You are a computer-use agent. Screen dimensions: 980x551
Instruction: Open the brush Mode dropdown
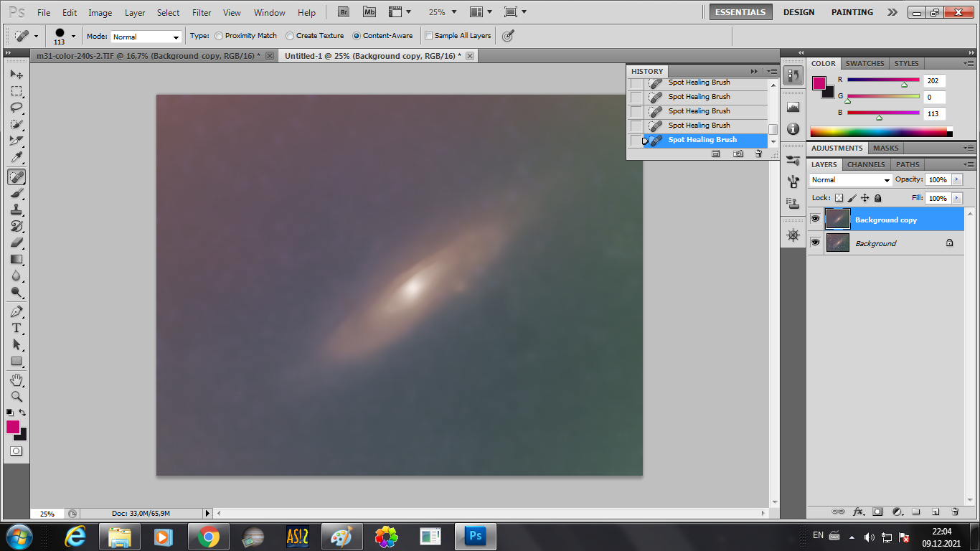tap(146, 37)
